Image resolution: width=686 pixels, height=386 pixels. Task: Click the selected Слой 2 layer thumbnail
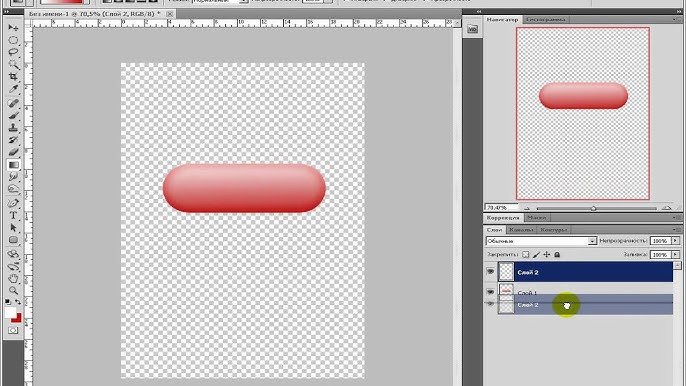point(506,272)
